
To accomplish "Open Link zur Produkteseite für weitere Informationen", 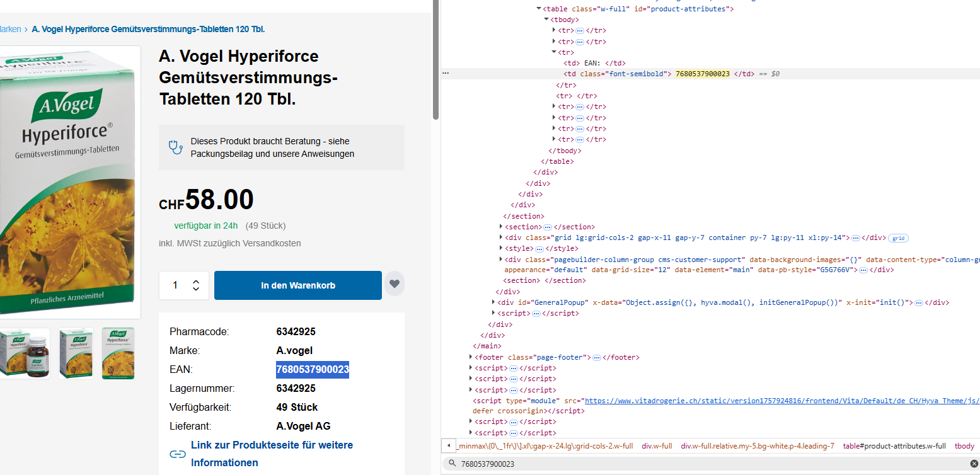I will [272, 454].
